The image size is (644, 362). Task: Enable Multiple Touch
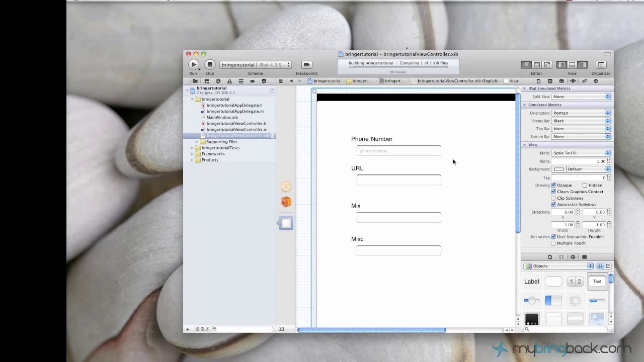(553, 243)
